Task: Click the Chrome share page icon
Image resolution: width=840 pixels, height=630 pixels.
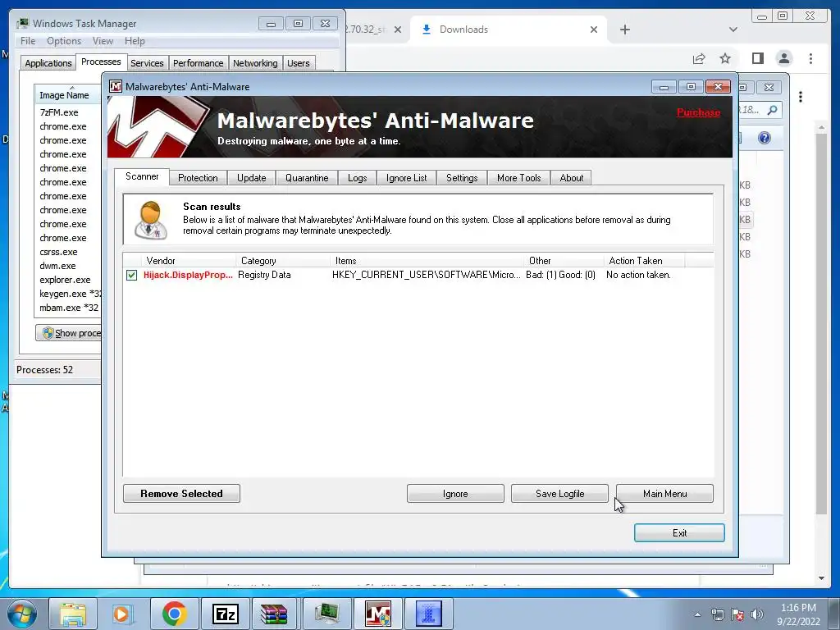Action: pos(699,58)
